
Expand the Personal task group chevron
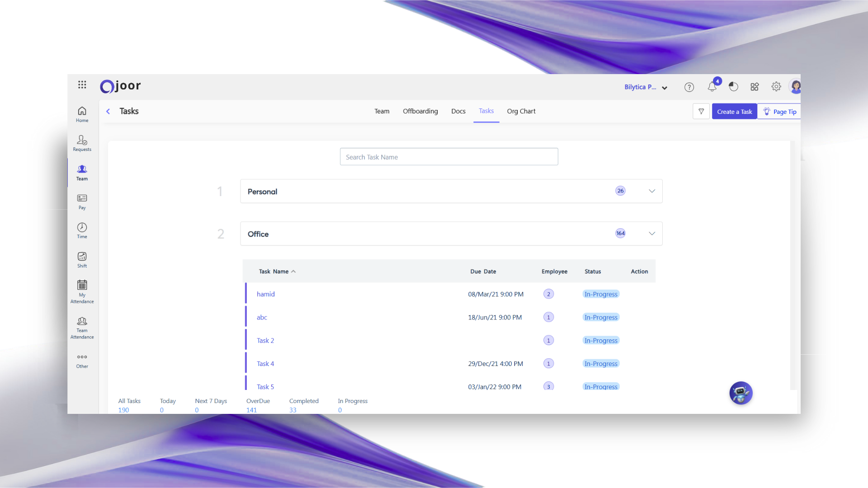tap(652, 191)
